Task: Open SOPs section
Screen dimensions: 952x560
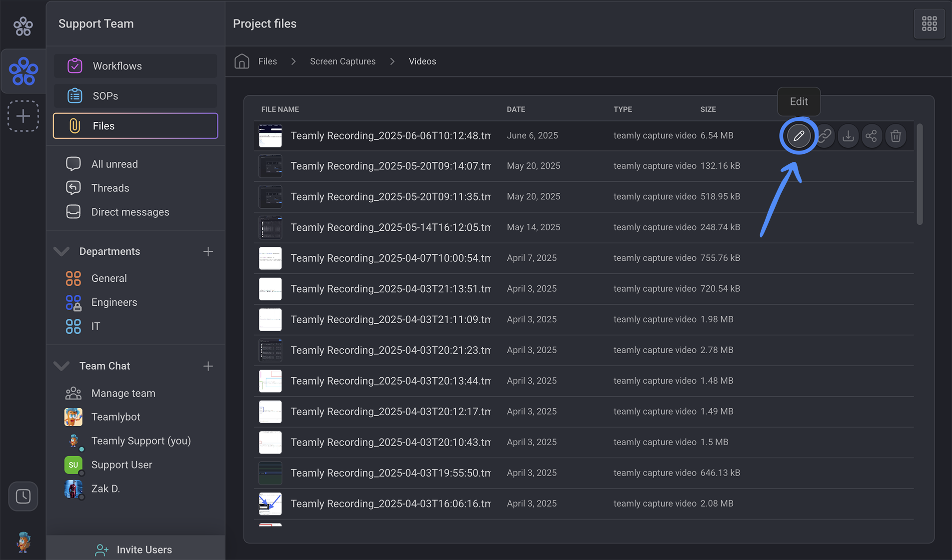Action: click(135, 95)
